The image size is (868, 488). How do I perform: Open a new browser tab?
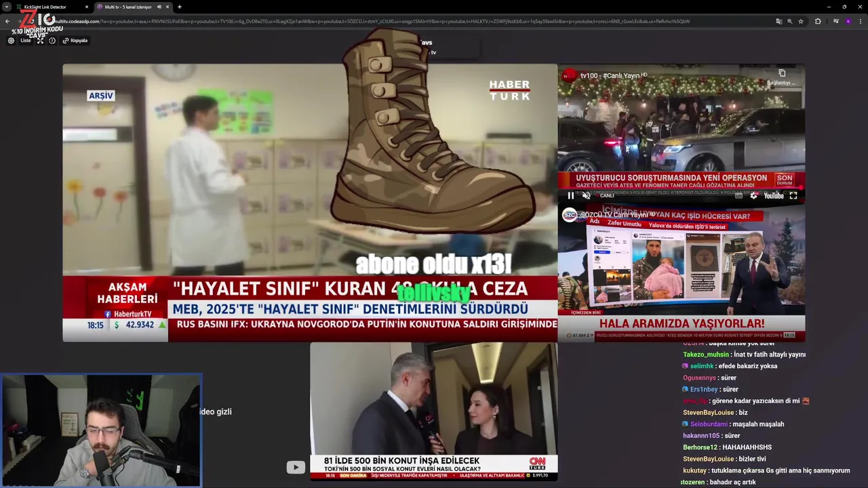(179, 7)
